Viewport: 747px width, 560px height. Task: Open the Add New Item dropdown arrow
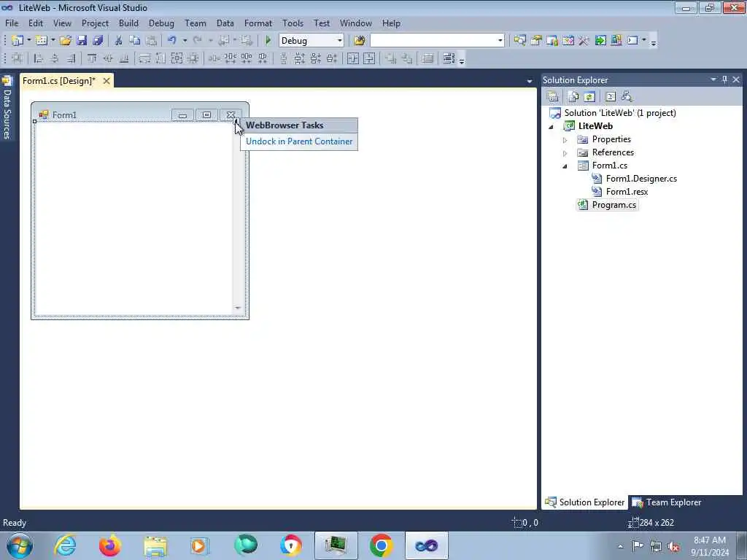[53, 41]
